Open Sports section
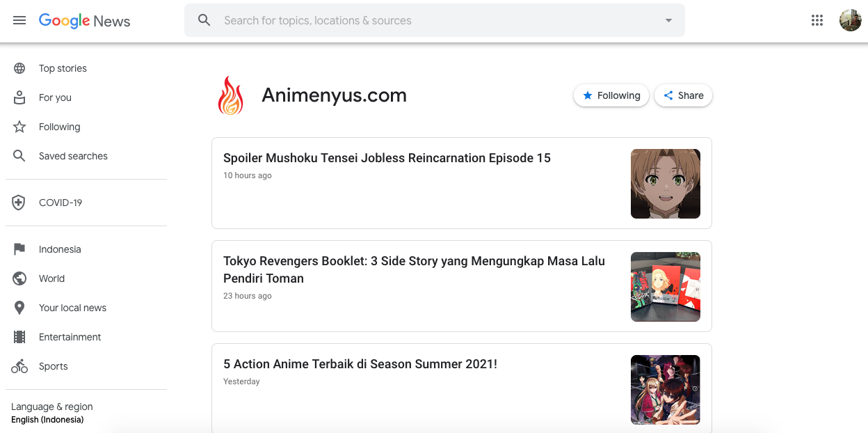 tap(54, 366)
